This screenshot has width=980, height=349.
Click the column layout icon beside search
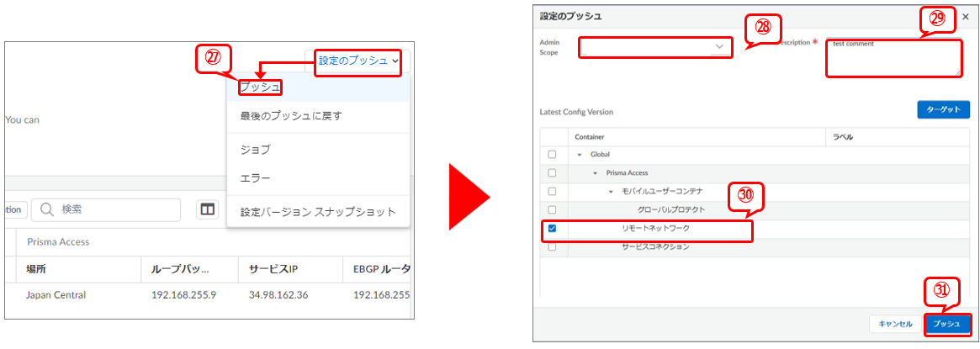[x=208, y=209]
